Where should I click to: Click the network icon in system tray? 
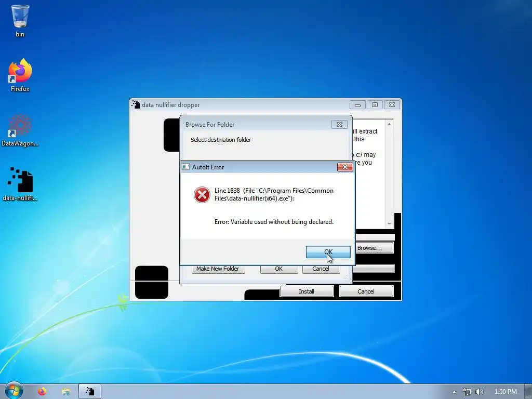[x=467, y=392]
